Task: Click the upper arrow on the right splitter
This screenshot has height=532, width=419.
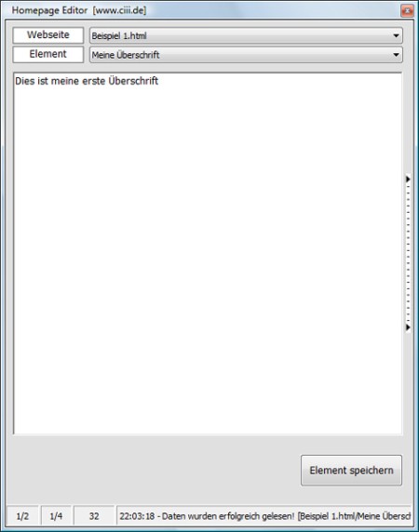Action: [408, 179]
